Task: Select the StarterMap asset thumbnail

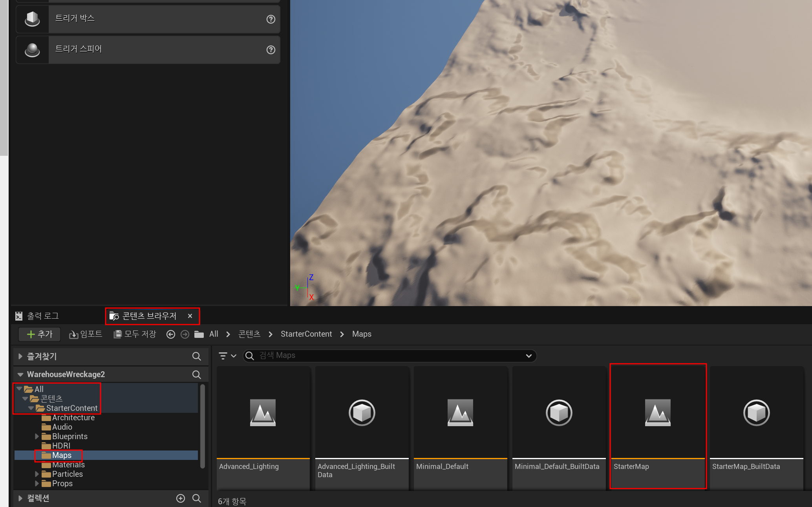Action: (658, 413)
